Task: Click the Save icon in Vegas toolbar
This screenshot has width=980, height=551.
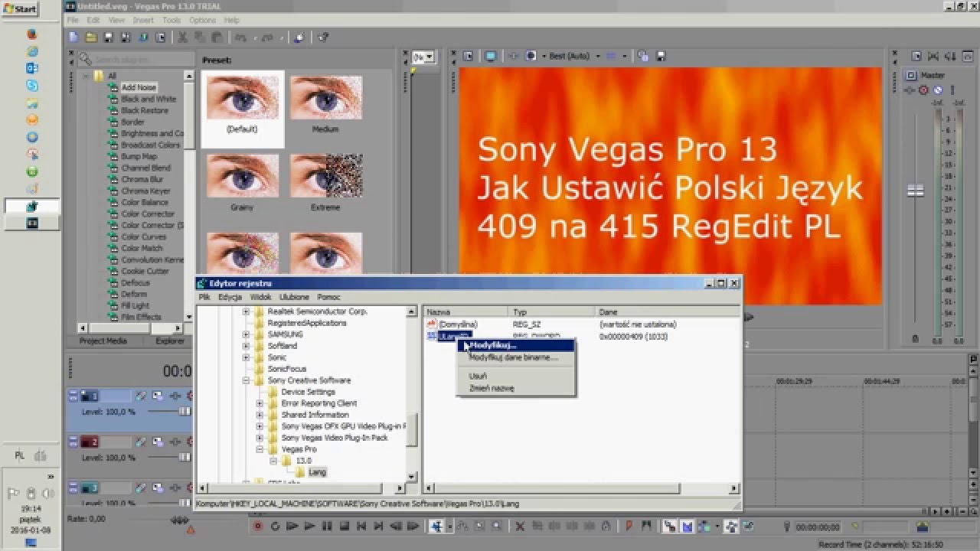Action: point(108,37)
